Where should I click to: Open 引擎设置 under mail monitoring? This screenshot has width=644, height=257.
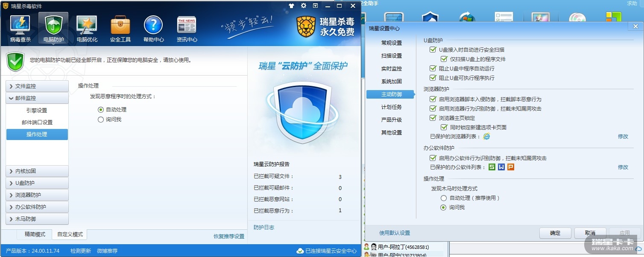click(37, 111)
